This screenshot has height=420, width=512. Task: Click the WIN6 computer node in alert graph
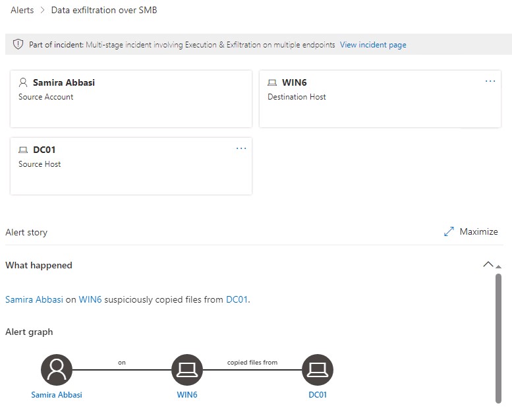[x=187, y=370]
